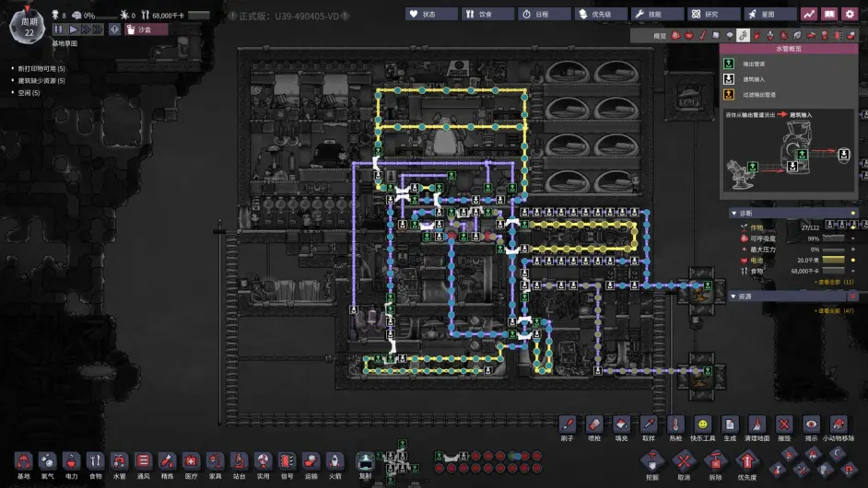The width and height of the screenshot is (868, 488).
Task: Expand the 建筑缺少资源 (5) notification
Action: point(41,81)
